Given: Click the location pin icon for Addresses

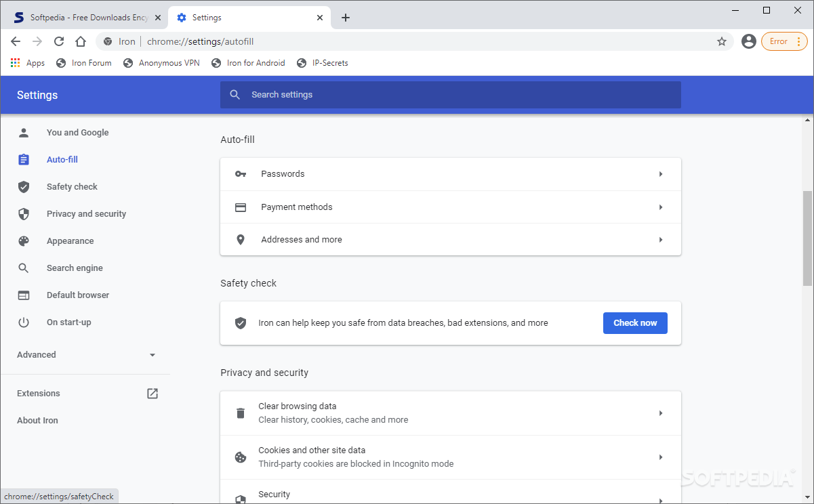Looking at the screenshot, I should tap(241, 240).
